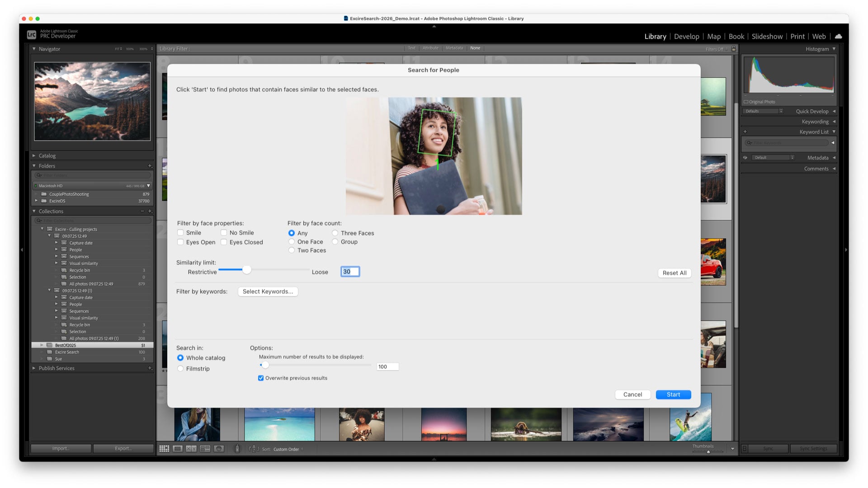Toggle sort direction A-Z icon

coord(254,449)
